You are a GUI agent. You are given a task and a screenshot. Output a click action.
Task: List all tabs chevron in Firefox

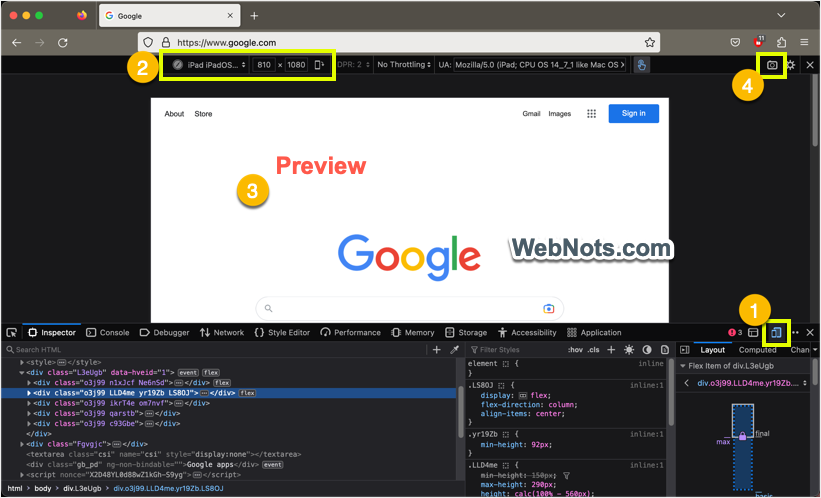[781, 16]
